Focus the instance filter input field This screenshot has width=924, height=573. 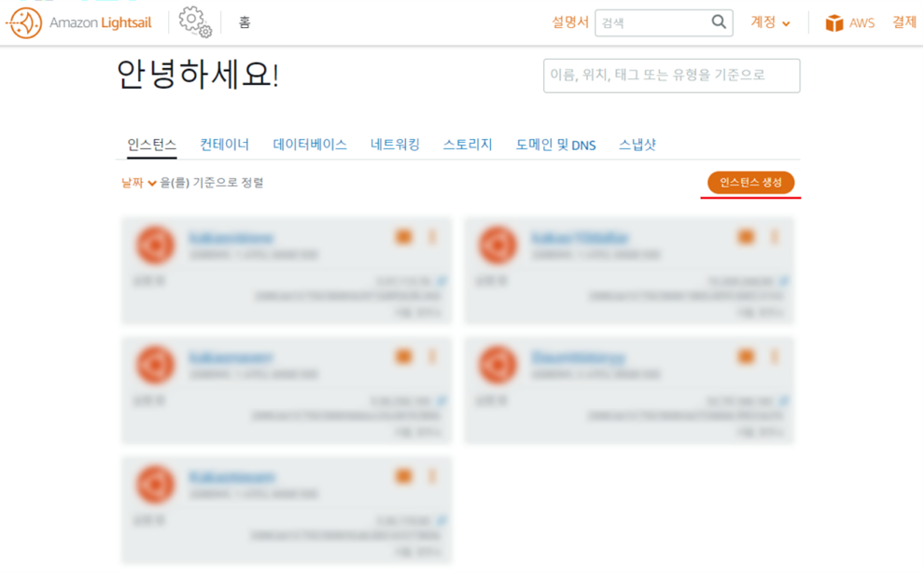click(x=672, y=76)
